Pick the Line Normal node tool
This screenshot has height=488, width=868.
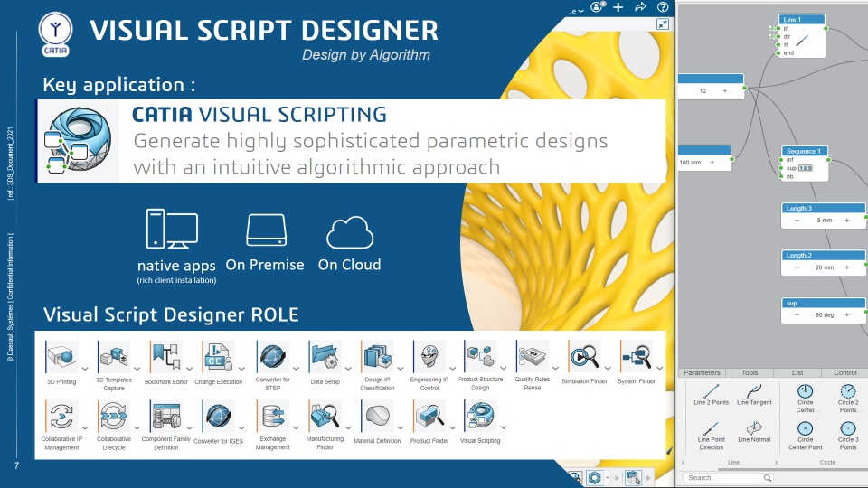(x=754, y=432)
